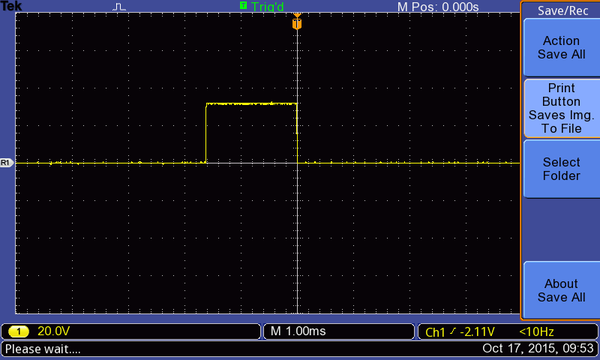
Task: Click the pulse trigger type icon
Action: click(x=119, y=7)
